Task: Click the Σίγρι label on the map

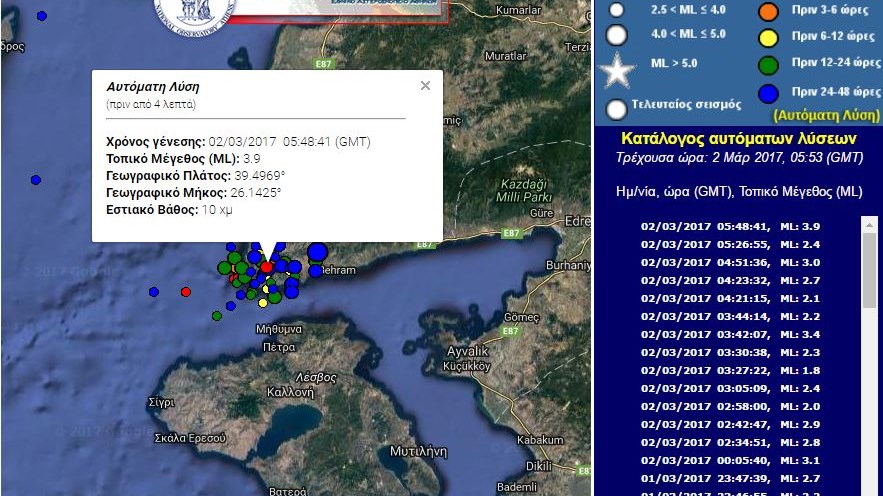Action: coord(161,402)
